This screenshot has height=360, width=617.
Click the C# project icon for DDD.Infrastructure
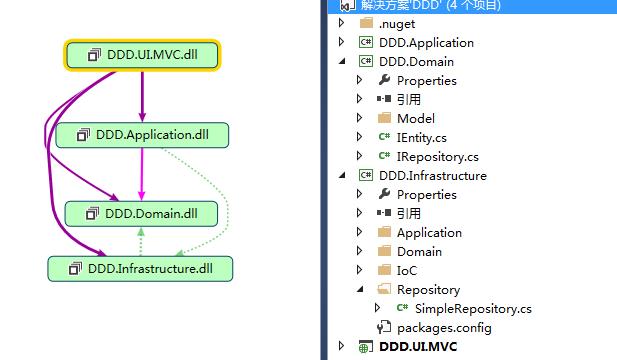(366, 175)
